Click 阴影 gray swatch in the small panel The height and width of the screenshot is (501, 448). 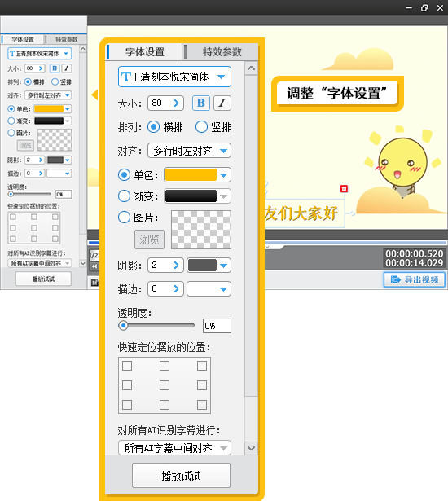(x=55, y=160)
